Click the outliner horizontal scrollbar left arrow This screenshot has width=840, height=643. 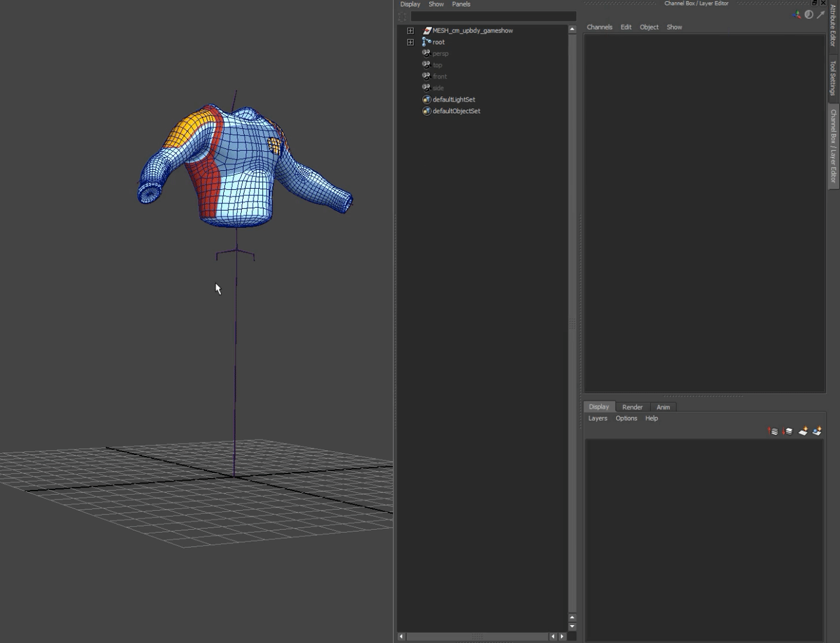point(401,636)
